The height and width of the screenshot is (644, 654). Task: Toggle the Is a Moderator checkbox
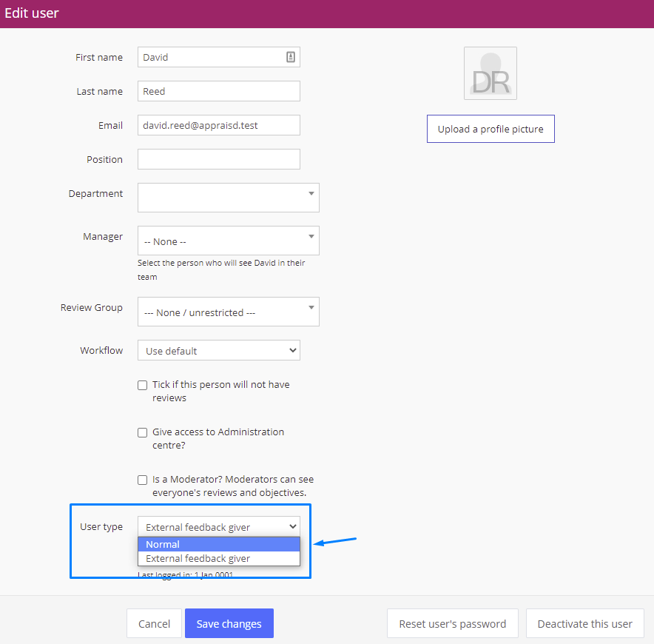pos(143,480)
